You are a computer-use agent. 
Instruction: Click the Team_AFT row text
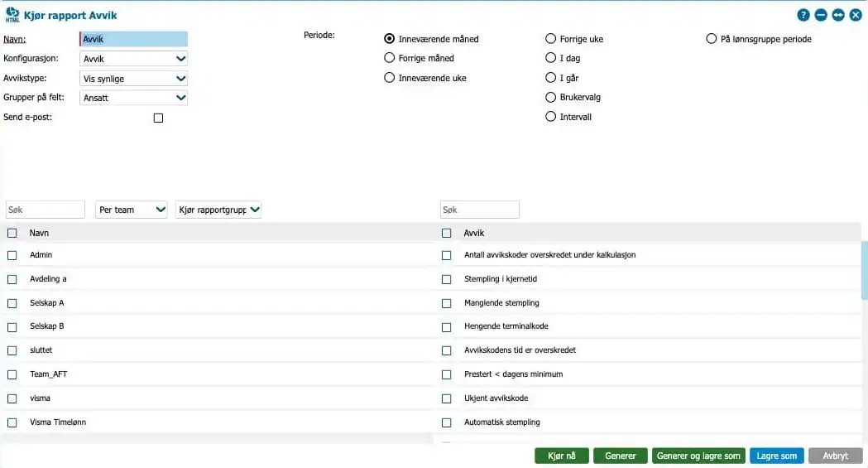49,374
